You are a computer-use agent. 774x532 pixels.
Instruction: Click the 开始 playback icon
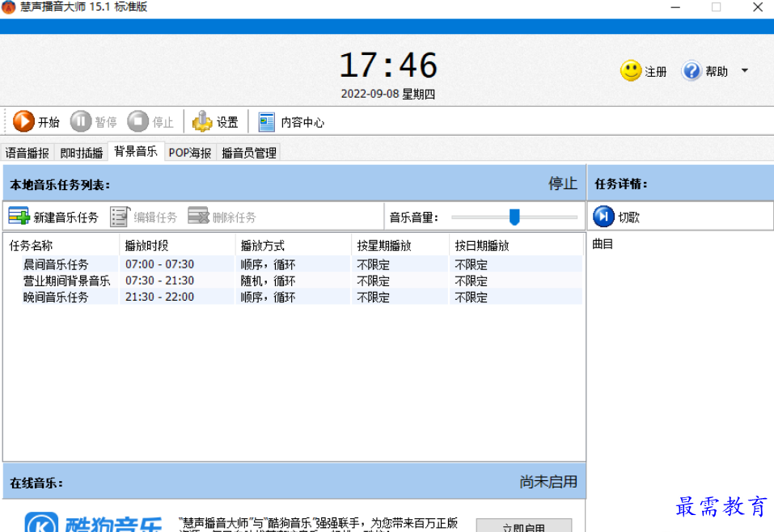23,121
